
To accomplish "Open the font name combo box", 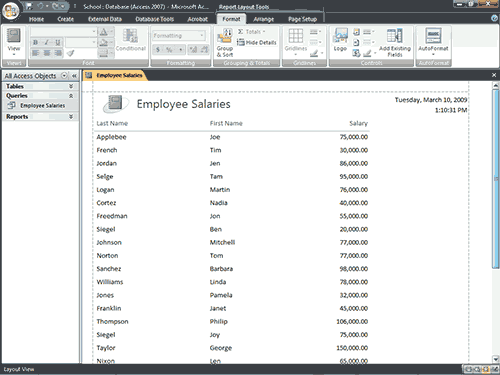I will pyautogui.click(x=63, y=32).
